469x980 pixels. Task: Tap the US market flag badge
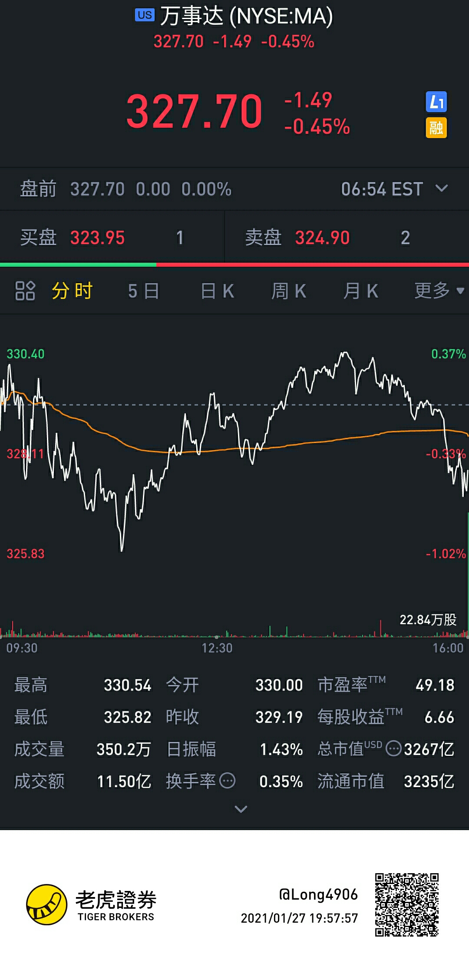click(x=145, y=15)
